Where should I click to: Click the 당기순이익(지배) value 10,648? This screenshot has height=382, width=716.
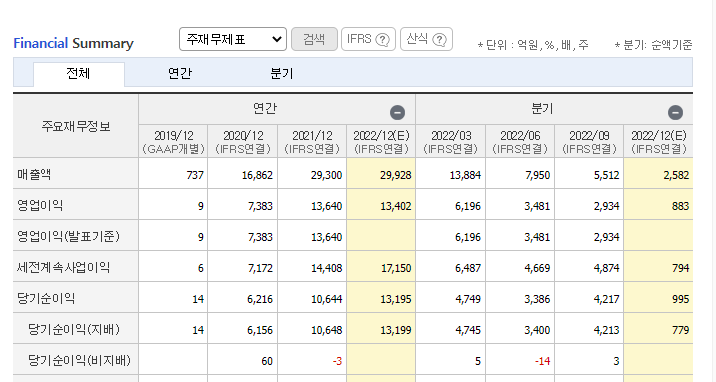click(x=326, y=330)
